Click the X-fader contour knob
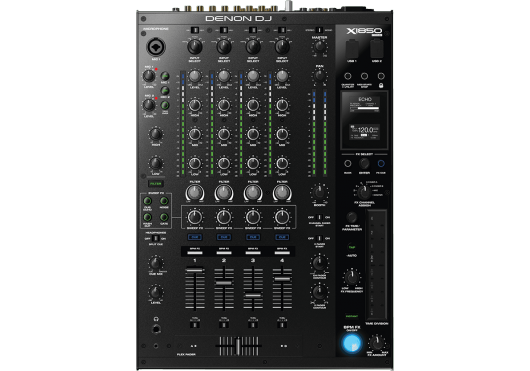Screen dimensions: 530x371 click(319, 292)
